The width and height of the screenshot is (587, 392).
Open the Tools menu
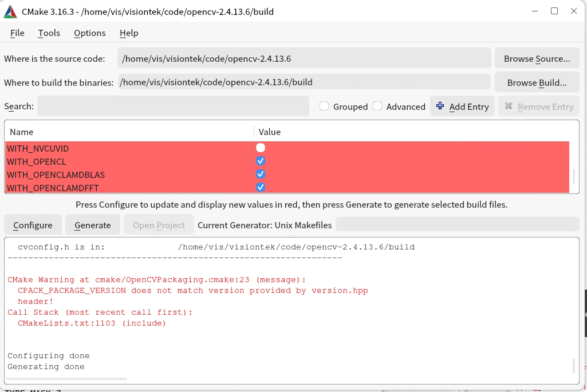click(49, 33)
